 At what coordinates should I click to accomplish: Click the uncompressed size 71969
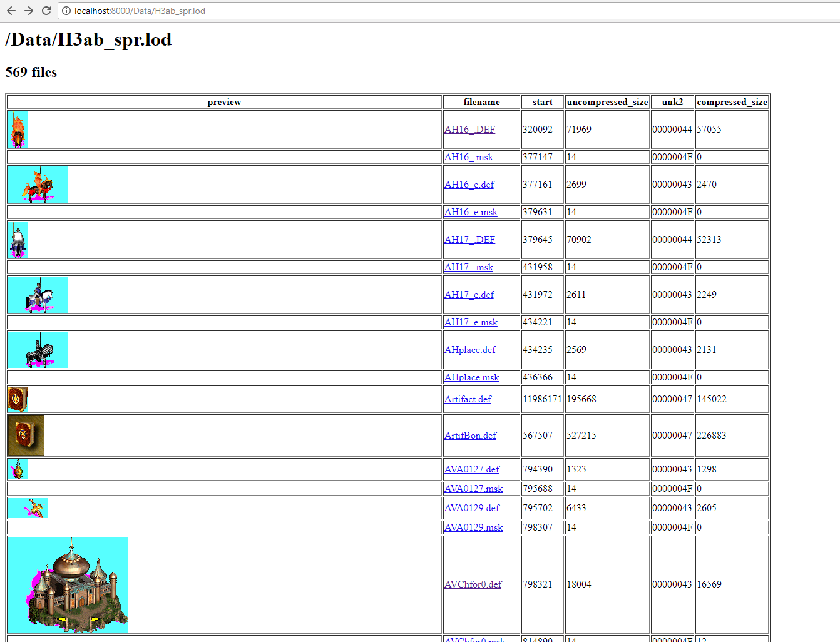[579, 130]
